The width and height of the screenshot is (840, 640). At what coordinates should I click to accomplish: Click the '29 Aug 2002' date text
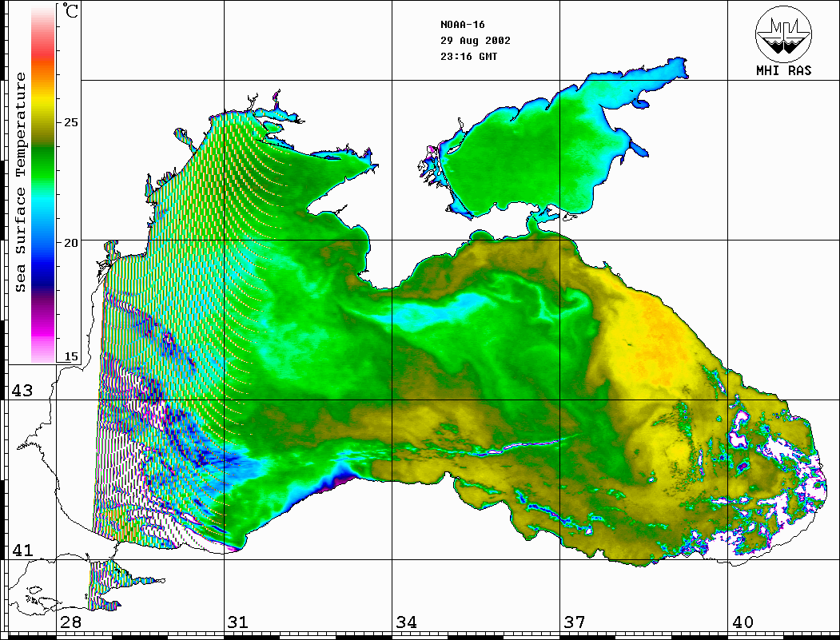pos(476,41)
